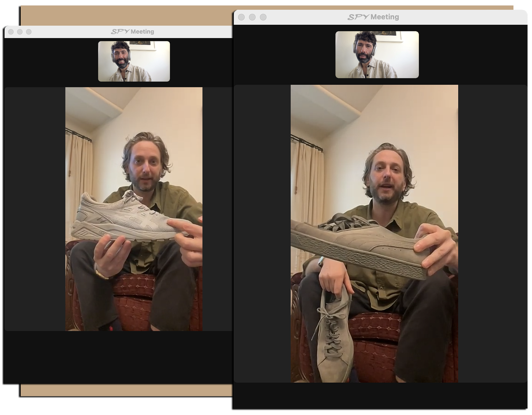Close the left SPY Meeting window
532x415 pixels.
(11, 32)
